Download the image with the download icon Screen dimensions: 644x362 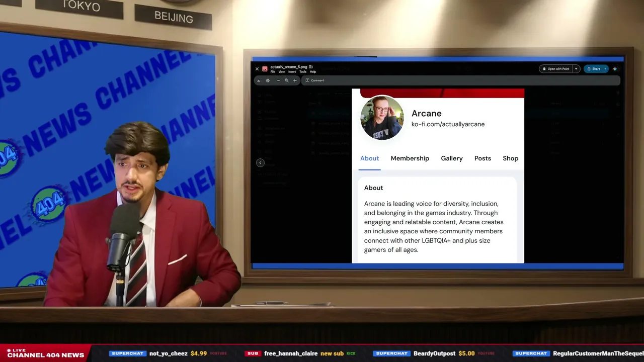click(259, 80)
